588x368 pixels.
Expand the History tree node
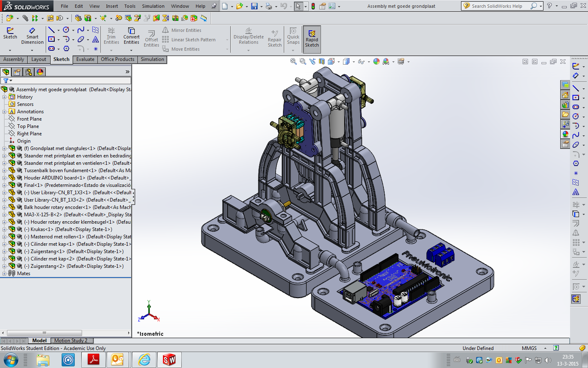tap(4, 97)
